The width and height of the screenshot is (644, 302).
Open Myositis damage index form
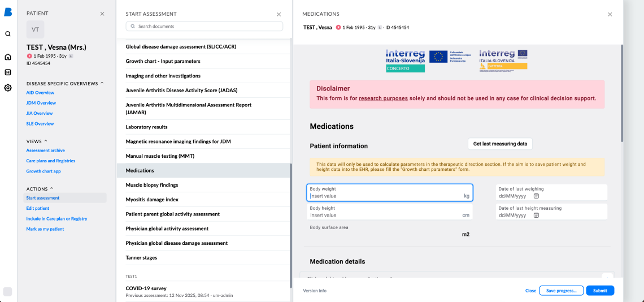203,200
